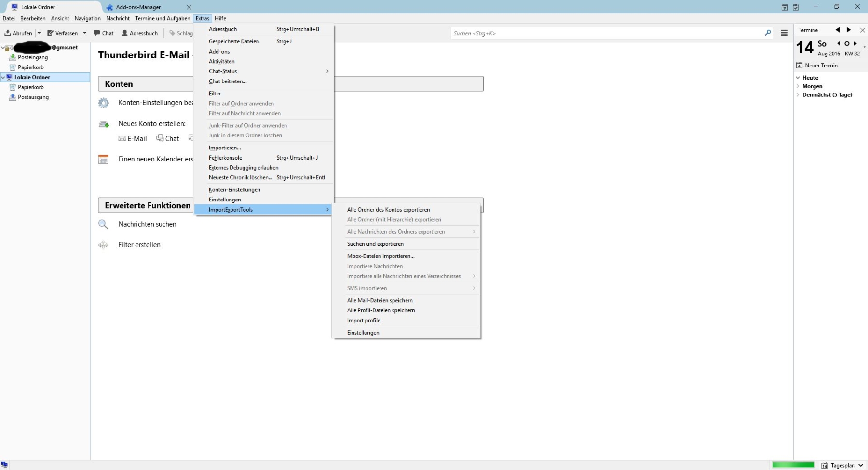
Task: Choose Alle Ordner des Kontos exportieren
Action: coord(406,210)
